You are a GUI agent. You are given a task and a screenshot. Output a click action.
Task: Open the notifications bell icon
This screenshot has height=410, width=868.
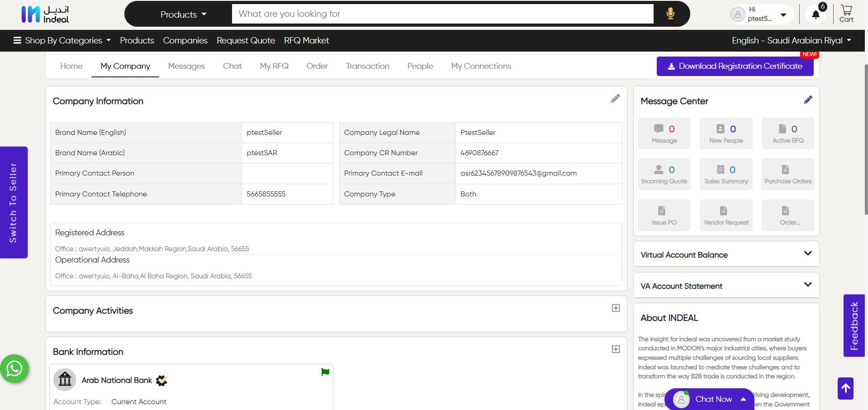click(816, 14)
